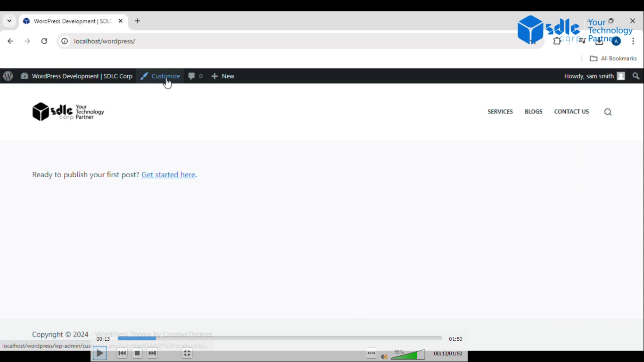Seek along the video progress bar
The height and width of the screenshot is (362, 644).
280,338
